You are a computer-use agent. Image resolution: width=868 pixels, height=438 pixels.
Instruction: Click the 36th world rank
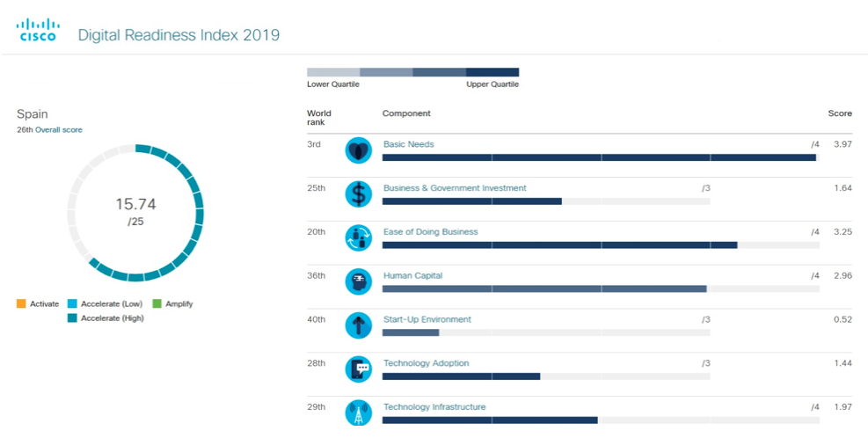[x=316, y=275]
